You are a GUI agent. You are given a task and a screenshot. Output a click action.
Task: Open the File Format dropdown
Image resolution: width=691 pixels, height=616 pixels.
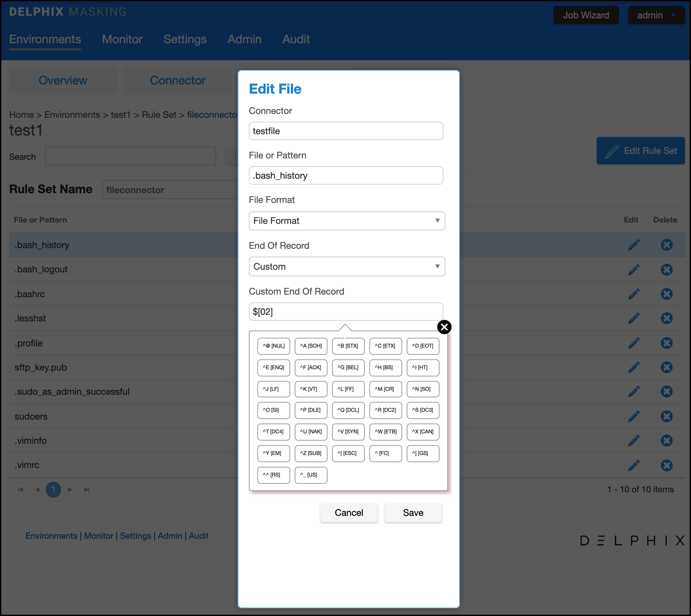click(346, 221)
